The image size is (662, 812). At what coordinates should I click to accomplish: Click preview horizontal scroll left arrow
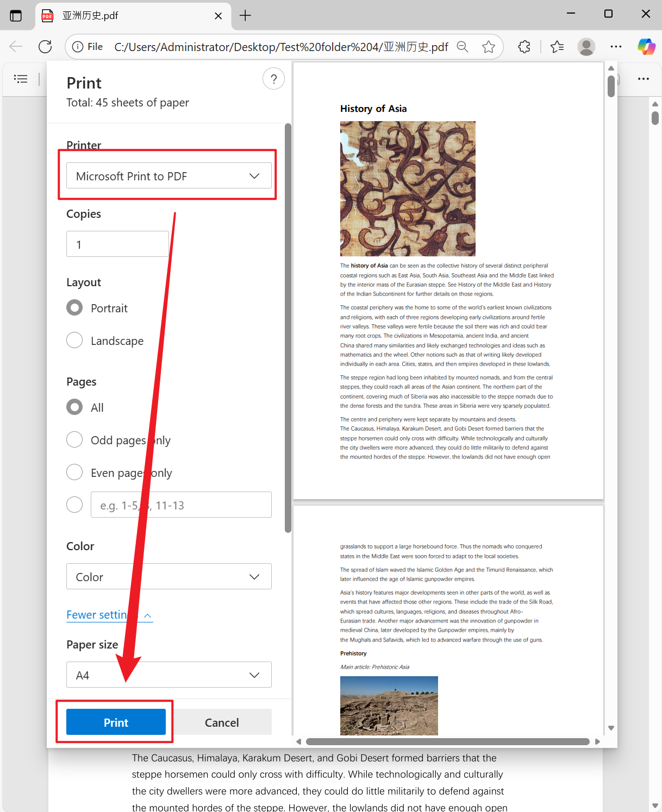[x=298, y=741]
